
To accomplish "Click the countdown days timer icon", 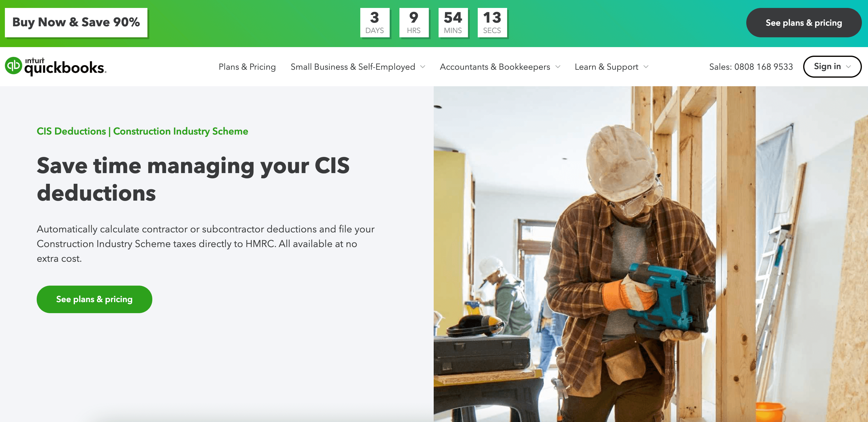I will point(374,22).
